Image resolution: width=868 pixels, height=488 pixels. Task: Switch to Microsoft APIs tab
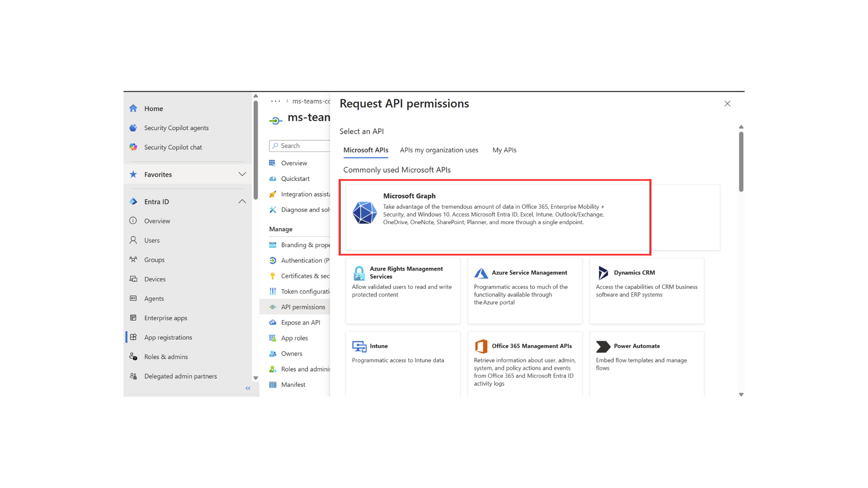[366, 150]
